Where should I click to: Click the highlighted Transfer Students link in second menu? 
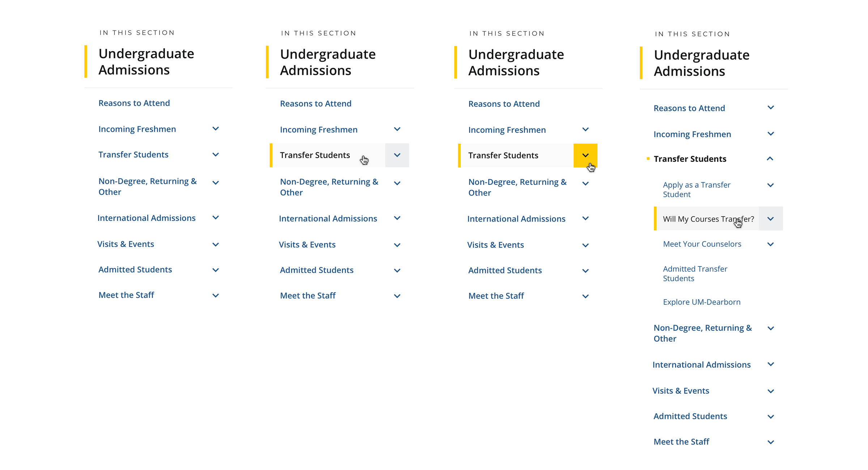pos(315,155)
